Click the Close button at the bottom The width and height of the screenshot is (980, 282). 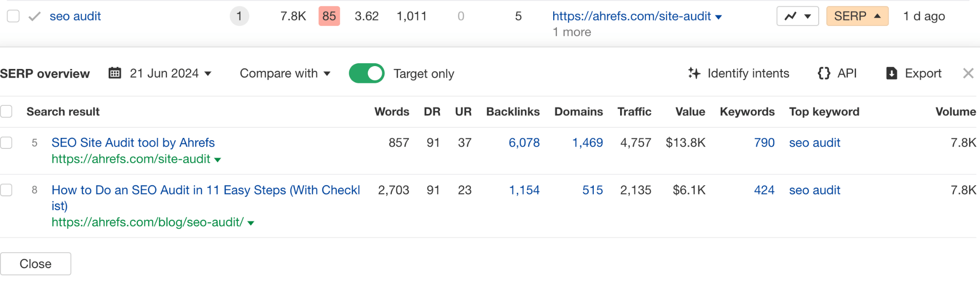click(x=35, y=263)
